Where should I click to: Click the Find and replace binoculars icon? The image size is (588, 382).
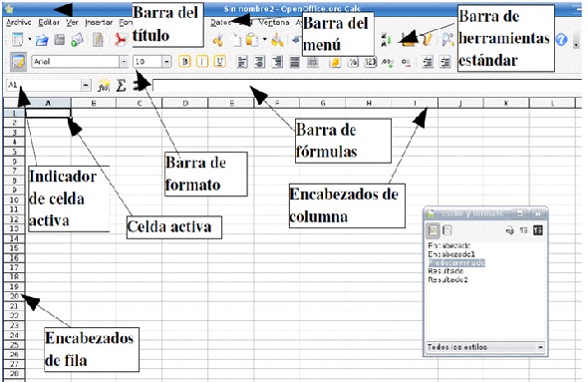(447, 40)
